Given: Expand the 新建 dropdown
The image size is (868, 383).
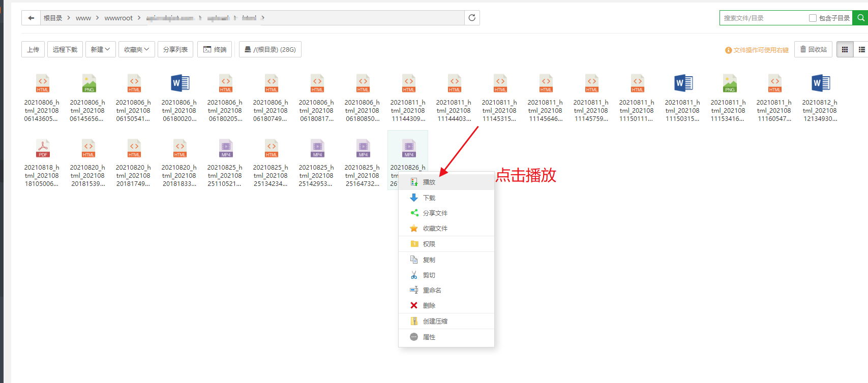Looking at the screenshot, I should click(100, 49).
